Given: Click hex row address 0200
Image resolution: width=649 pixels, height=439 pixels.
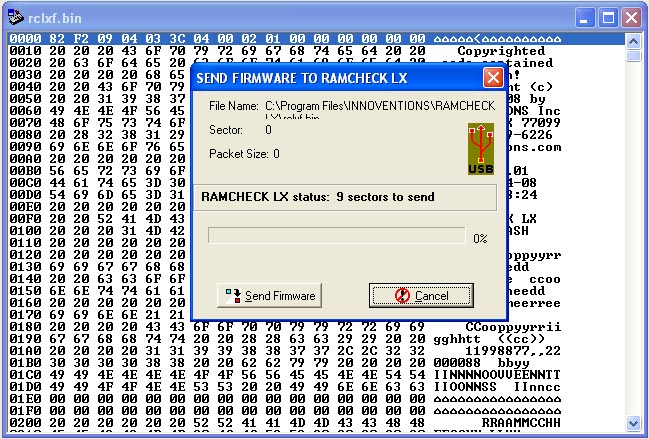Looking at the screenshot, I should click(x=25, y=423).
